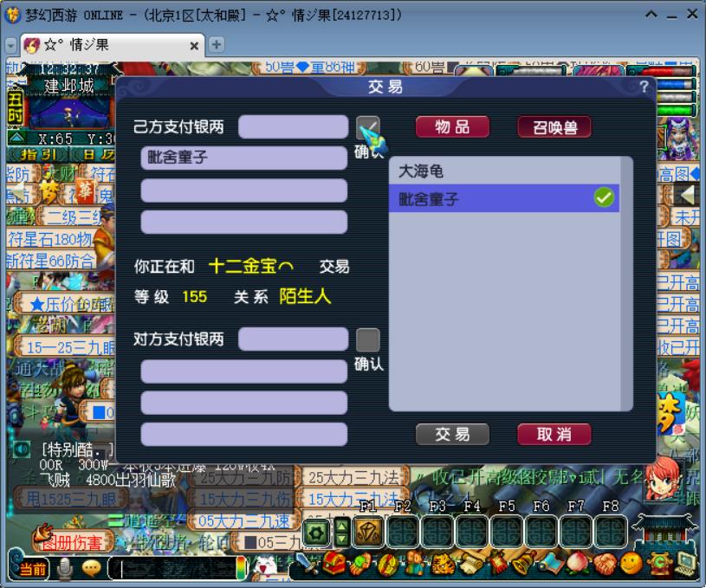Click the green gear shortcut settings icon
The width and height of the screenshot is (706, 588).
(x=316, y=533)
